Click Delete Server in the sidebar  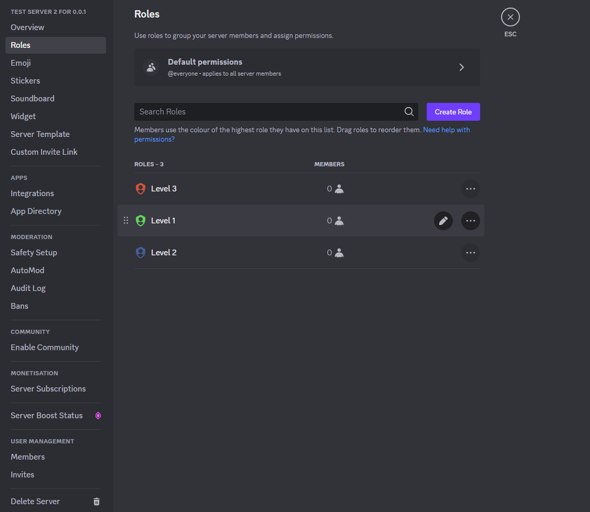(x=56, y=501)
